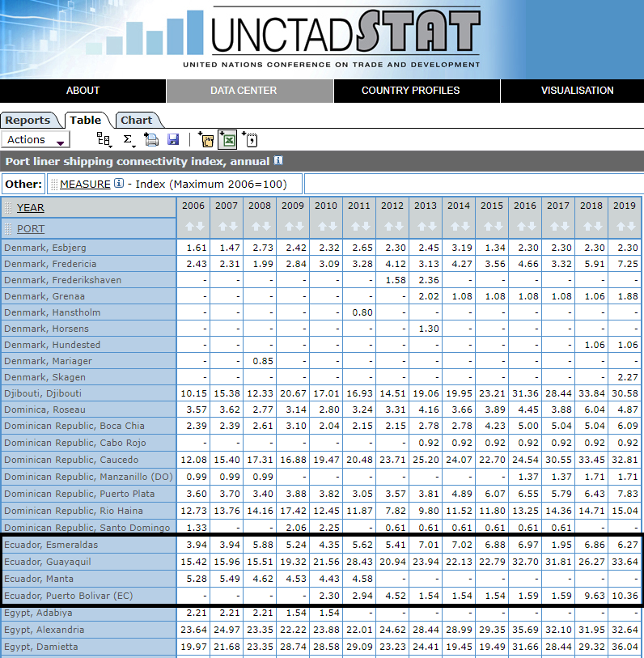Click the PORT dimension link

click(31, 228)
